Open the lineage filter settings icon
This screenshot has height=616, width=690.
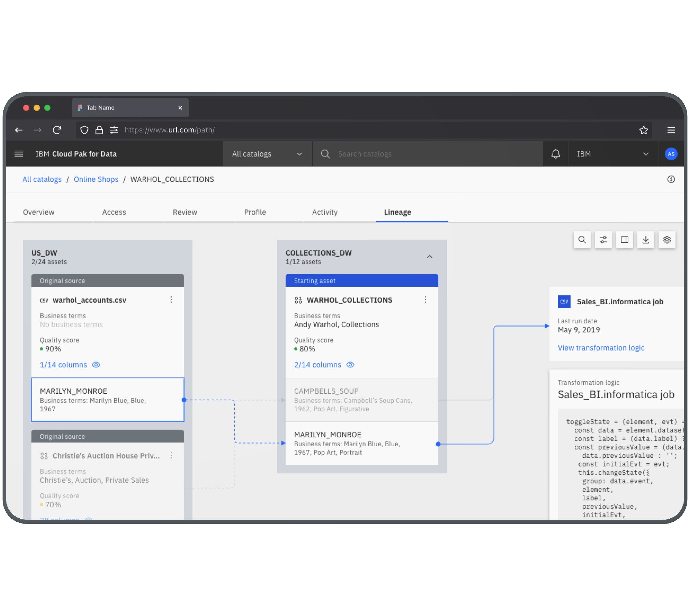603,240
